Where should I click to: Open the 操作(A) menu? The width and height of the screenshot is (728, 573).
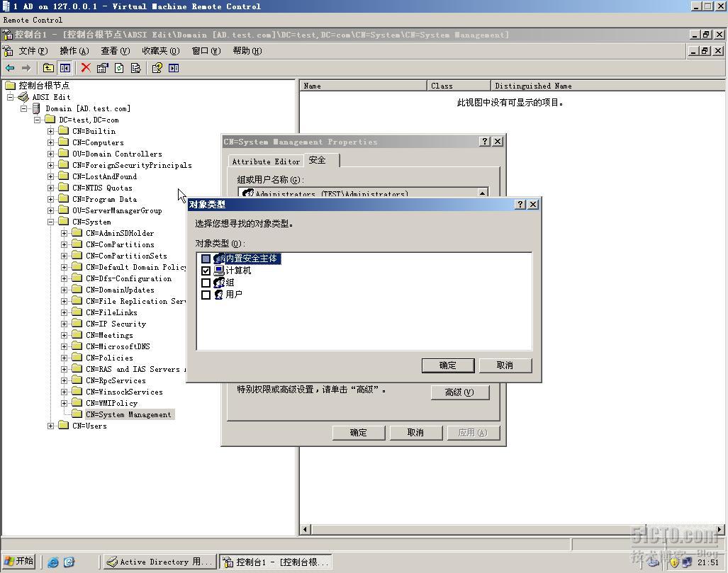point(74,50)
